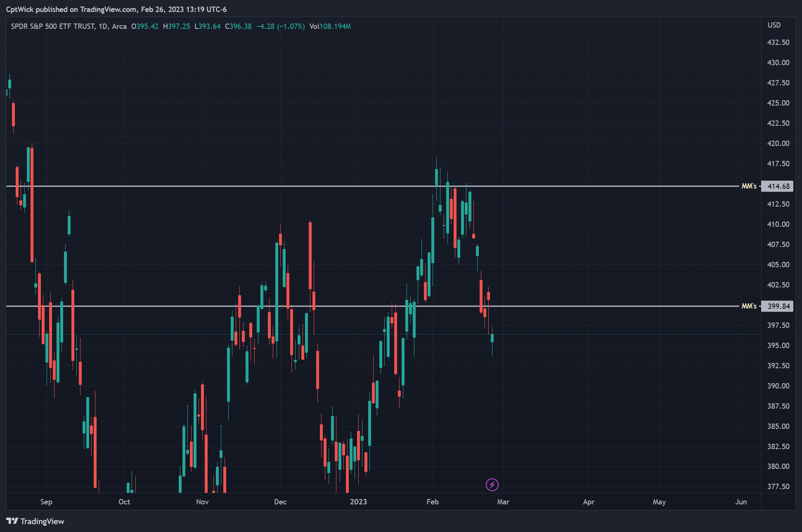The image size is (802, 532).
Task: Click the 377.50 price axis label
Action: click(x=778, y=487)
